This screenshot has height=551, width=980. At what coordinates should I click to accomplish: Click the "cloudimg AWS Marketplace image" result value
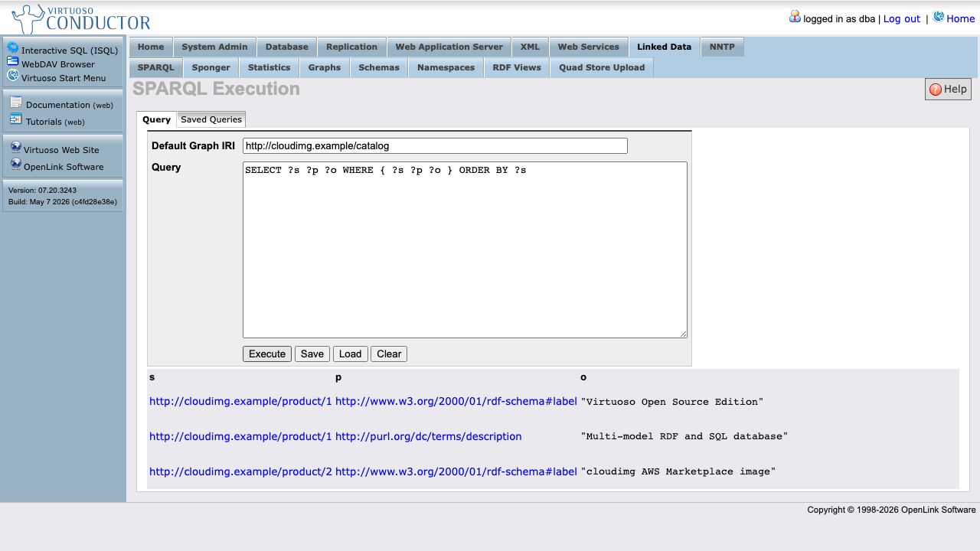coord(678,472)
